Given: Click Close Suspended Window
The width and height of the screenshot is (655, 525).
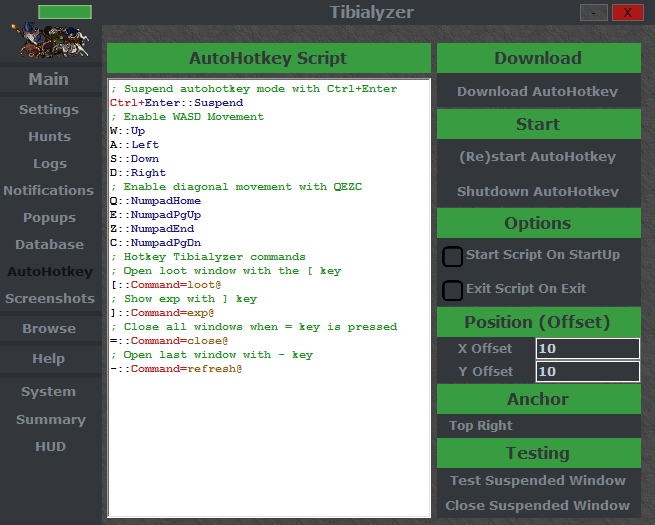Looking at the screenshot, I should click(538, 505).
